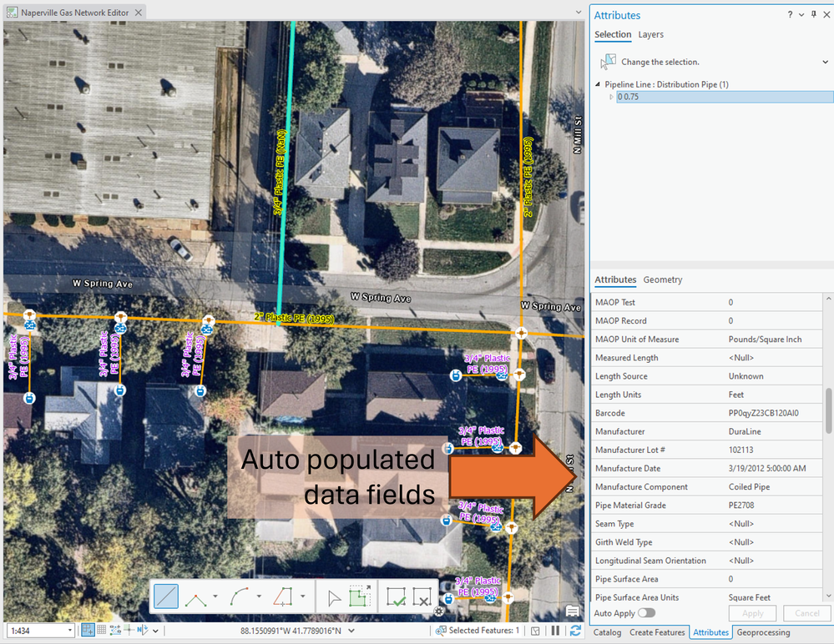This screenshot has height=644, width=834.
Task: Toggle inference cross icon in status bar
Action: 129,630
